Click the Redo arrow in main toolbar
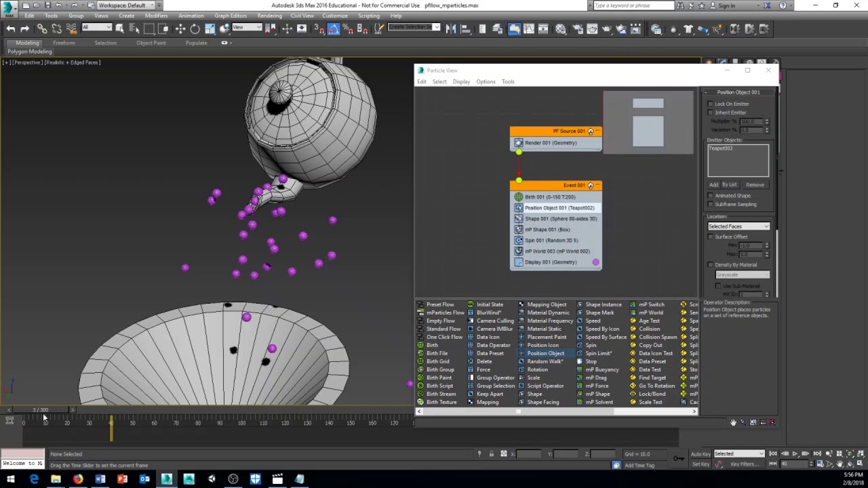 coord(25,28)
